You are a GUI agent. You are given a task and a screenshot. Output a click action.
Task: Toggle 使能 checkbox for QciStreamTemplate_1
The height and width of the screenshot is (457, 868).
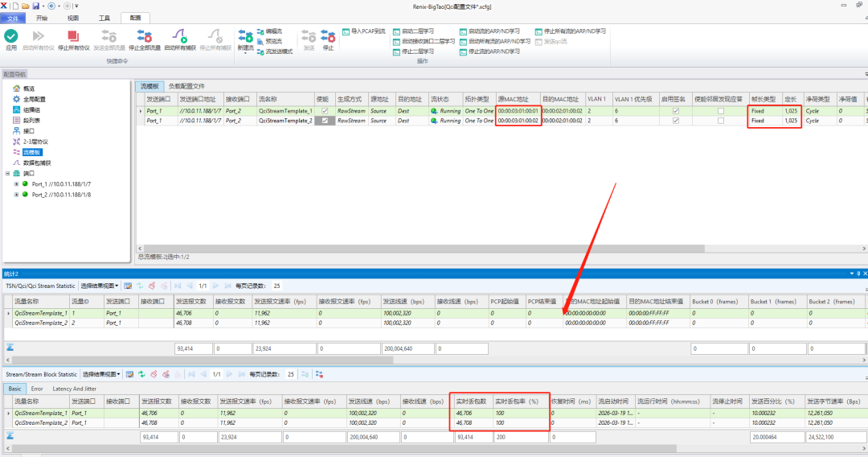coord(325,111)
